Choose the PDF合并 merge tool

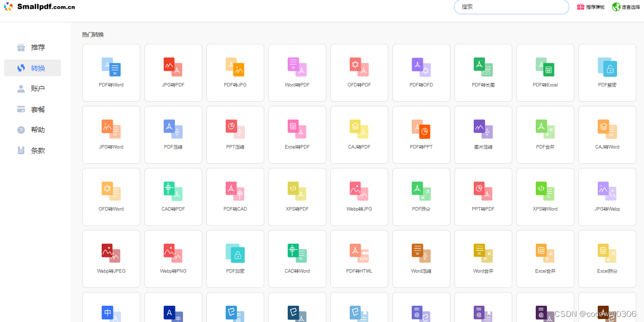click(x=545, y=135)
